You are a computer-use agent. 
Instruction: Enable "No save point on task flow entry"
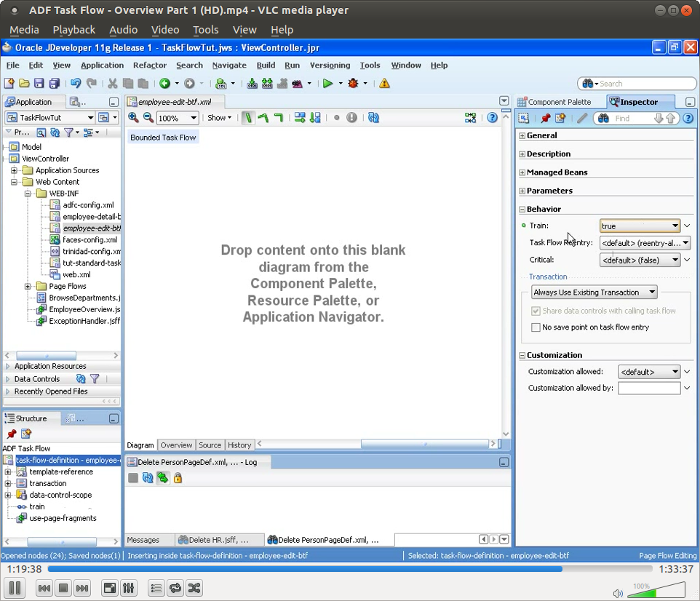coord(536,327)
